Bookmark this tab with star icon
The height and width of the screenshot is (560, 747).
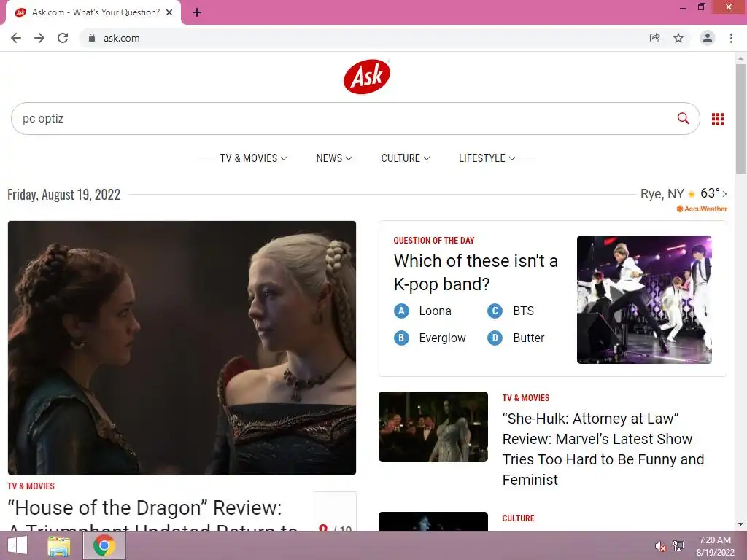678,38
